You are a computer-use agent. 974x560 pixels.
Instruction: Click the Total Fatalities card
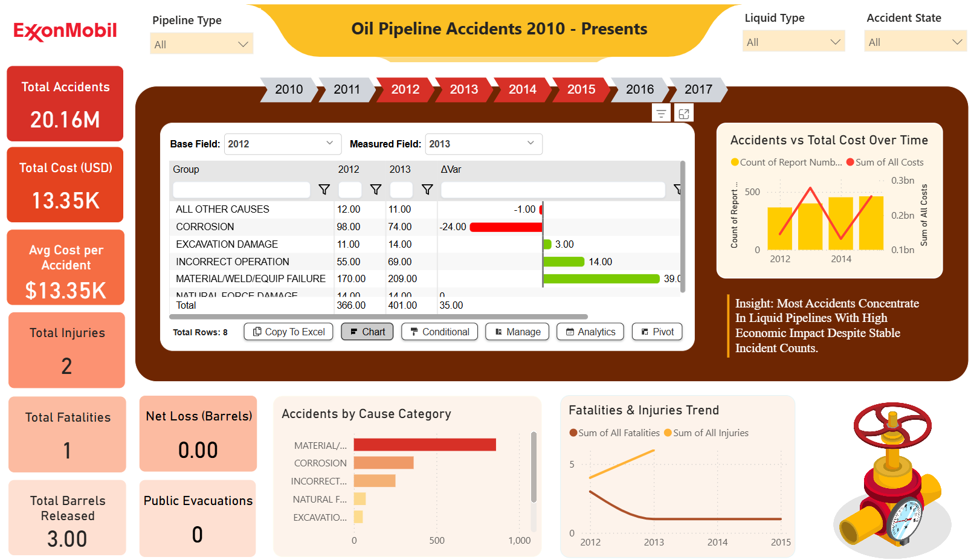[x=68, y=434]
